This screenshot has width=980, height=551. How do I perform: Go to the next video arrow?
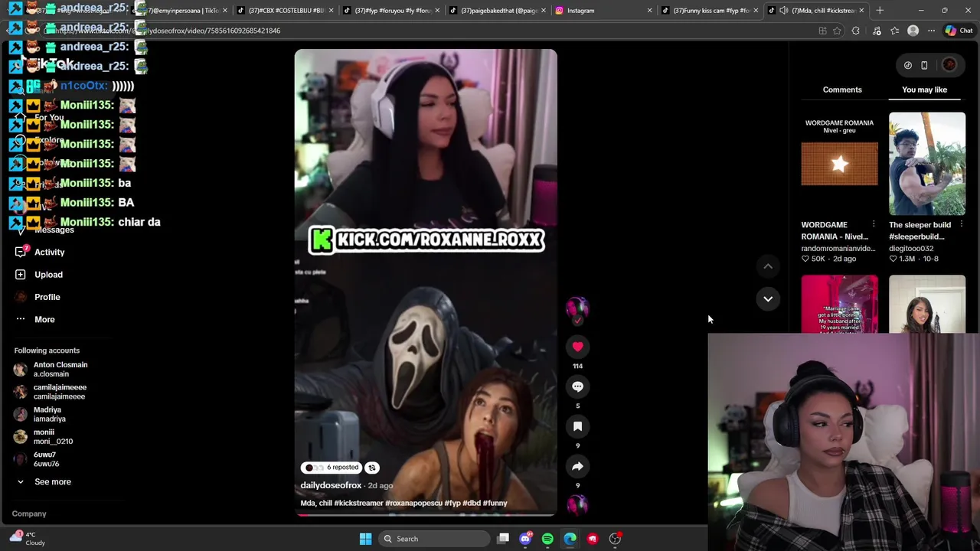pyautogui.click(x=768, y=298)
